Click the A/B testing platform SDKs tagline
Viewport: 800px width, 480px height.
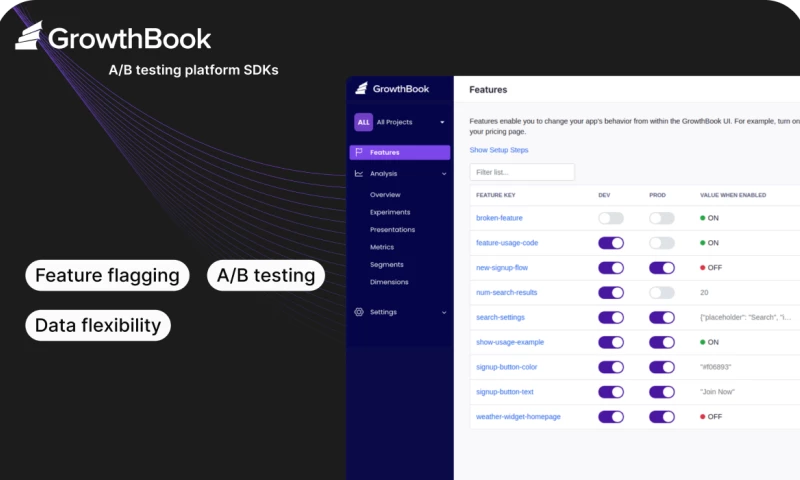point(193,70)
